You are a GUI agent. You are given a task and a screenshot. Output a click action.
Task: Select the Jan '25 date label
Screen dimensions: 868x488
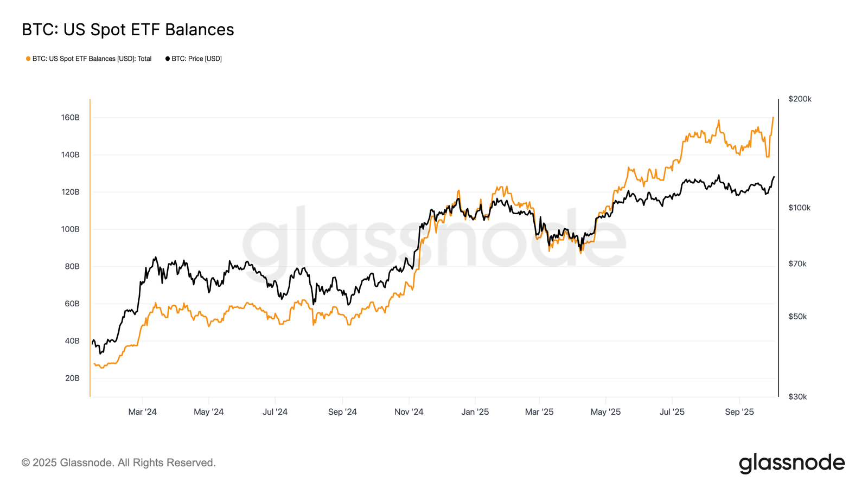[x=475, y=412]
